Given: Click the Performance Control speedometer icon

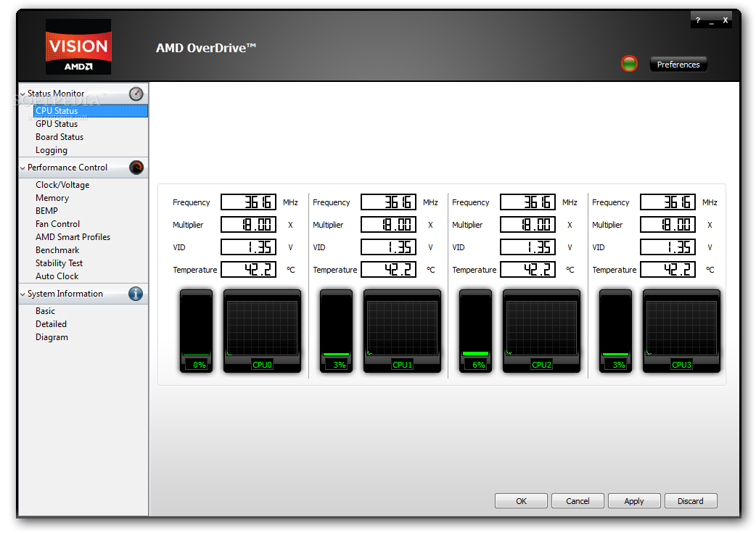Looking at the screenshot, I should click(x=136, y=168).
